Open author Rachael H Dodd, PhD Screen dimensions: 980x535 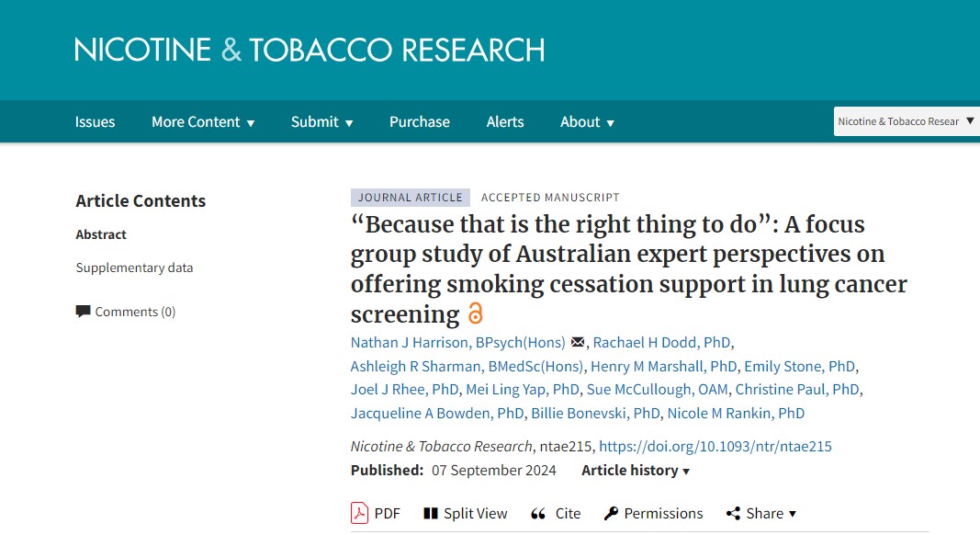tap(661, 343)
